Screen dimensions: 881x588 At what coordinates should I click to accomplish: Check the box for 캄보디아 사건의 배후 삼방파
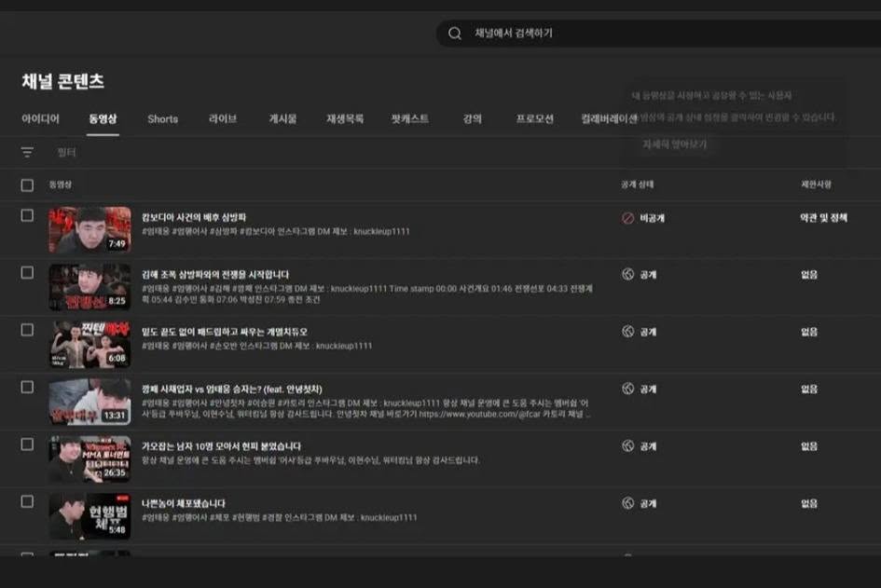coord(27,215)
